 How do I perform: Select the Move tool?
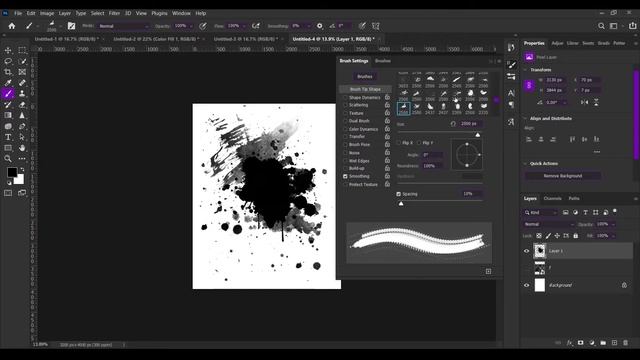(x=8, y=50)
